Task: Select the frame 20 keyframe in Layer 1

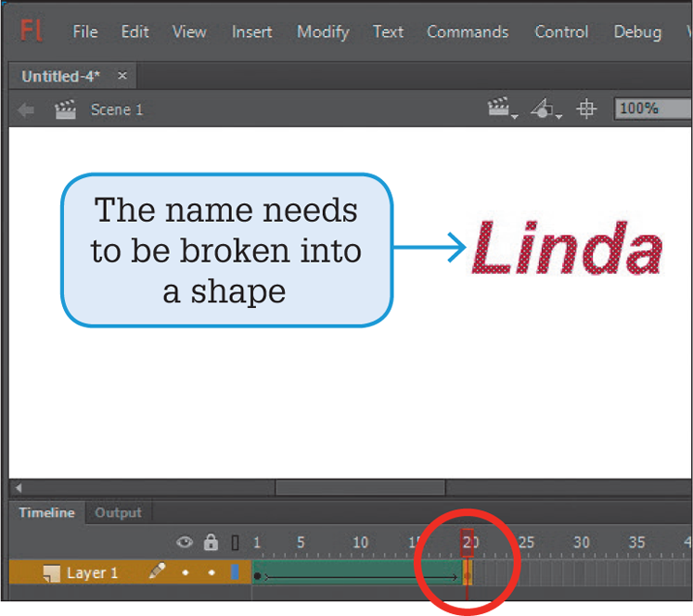Action: tap(468, 573)
